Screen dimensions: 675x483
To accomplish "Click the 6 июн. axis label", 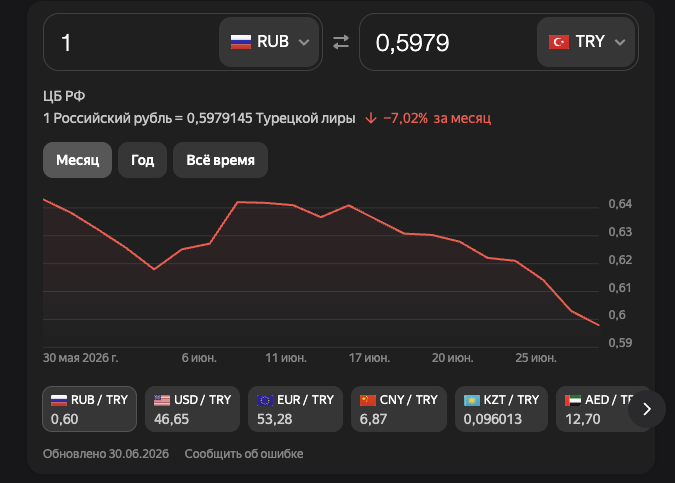I will pos(199,358).
